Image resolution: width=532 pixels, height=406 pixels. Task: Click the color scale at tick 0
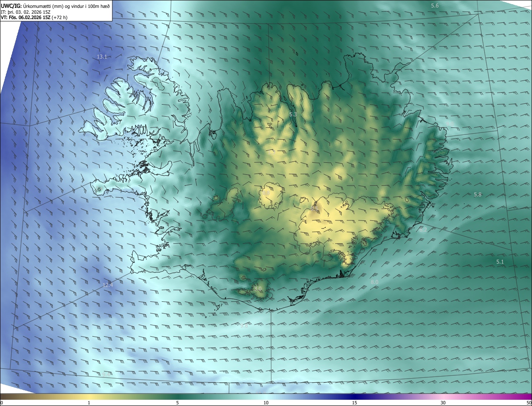[x=1, y=403]
